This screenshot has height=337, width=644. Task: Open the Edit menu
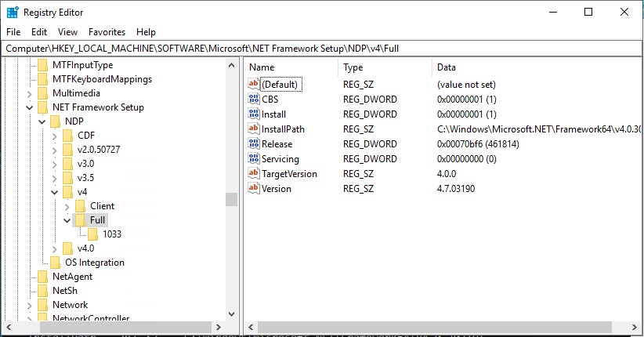click(x=39, y=32)
